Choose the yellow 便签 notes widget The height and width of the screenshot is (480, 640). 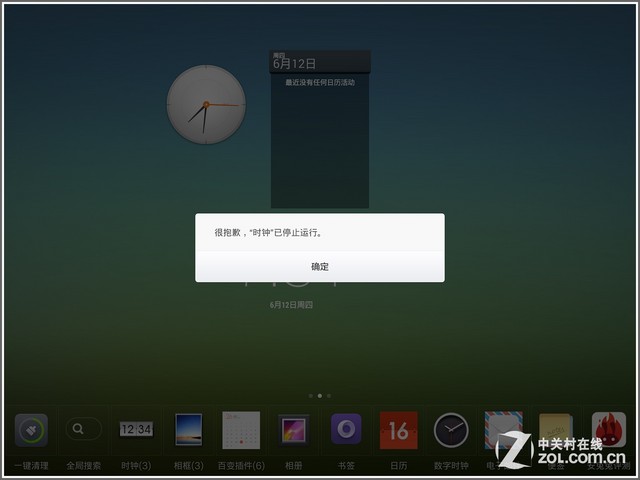(x=554, y=430)
